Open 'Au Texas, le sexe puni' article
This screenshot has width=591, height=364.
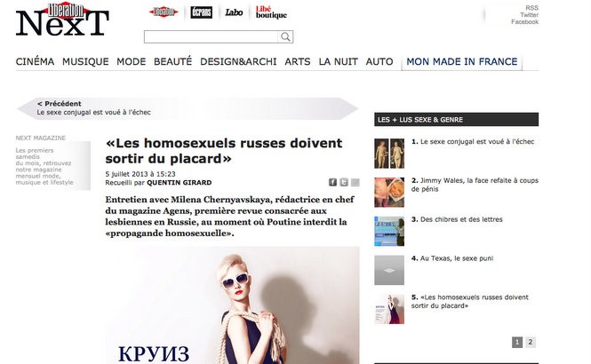click(457, 258)
